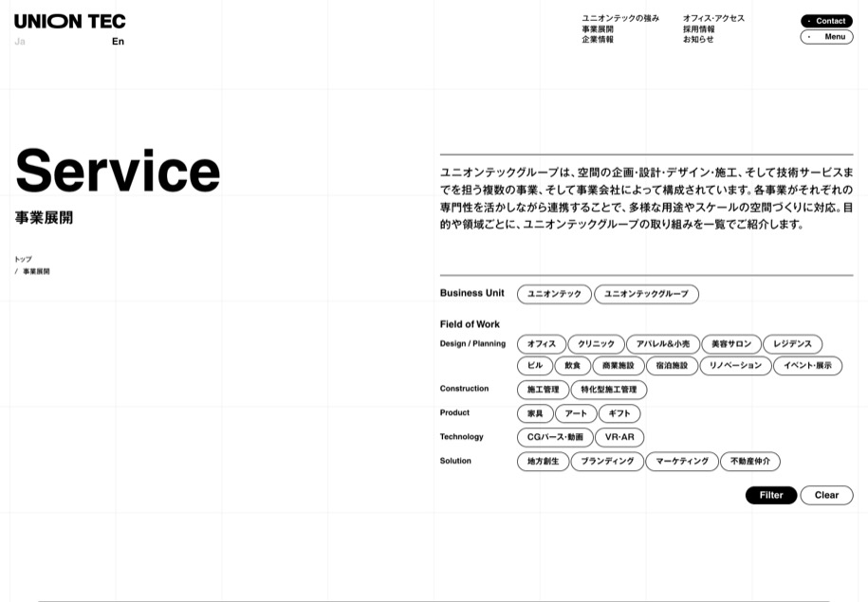Viewport: 868px width, 602px height.
Task: Toggle the レジデンス filter tag
Action: tap(792, 343)
